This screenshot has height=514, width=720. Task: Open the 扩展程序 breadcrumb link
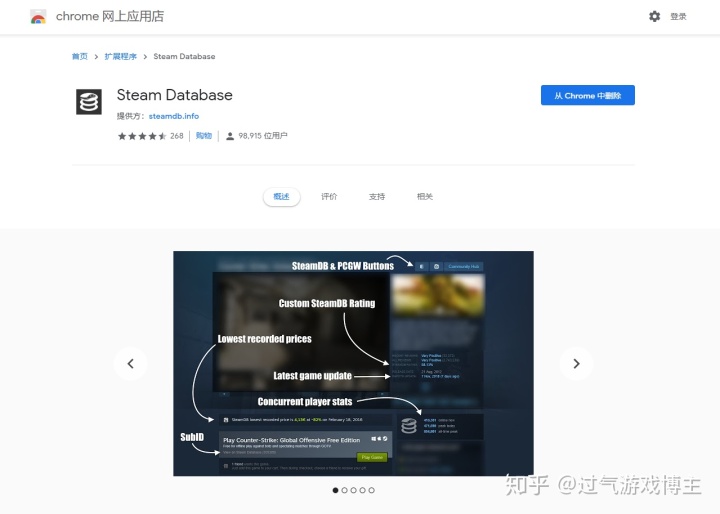pyautogui.click(x=121, y=56)
